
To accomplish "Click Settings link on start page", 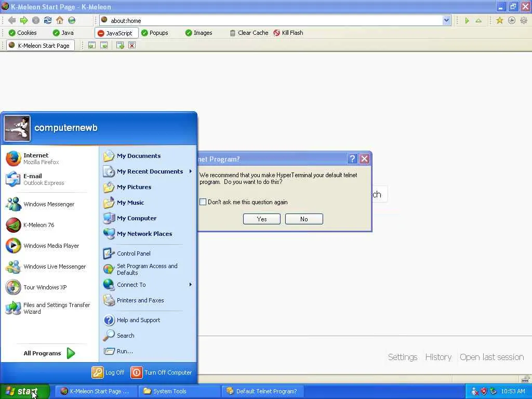I will pyautogui.click(x=403, y=357).
